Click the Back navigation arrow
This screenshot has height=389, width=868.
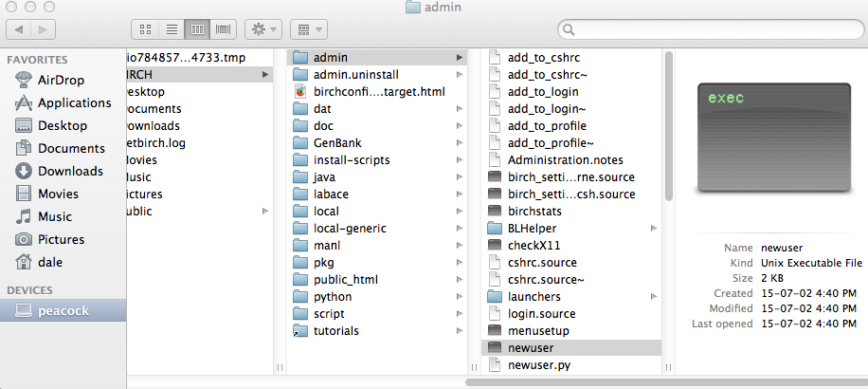tap(20, 29)
